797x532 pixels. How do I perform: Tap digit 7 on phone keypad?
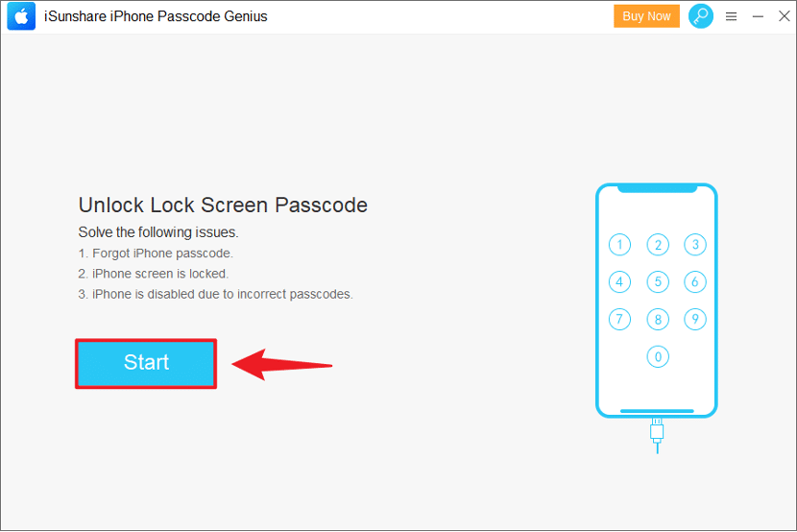point(619,319)
